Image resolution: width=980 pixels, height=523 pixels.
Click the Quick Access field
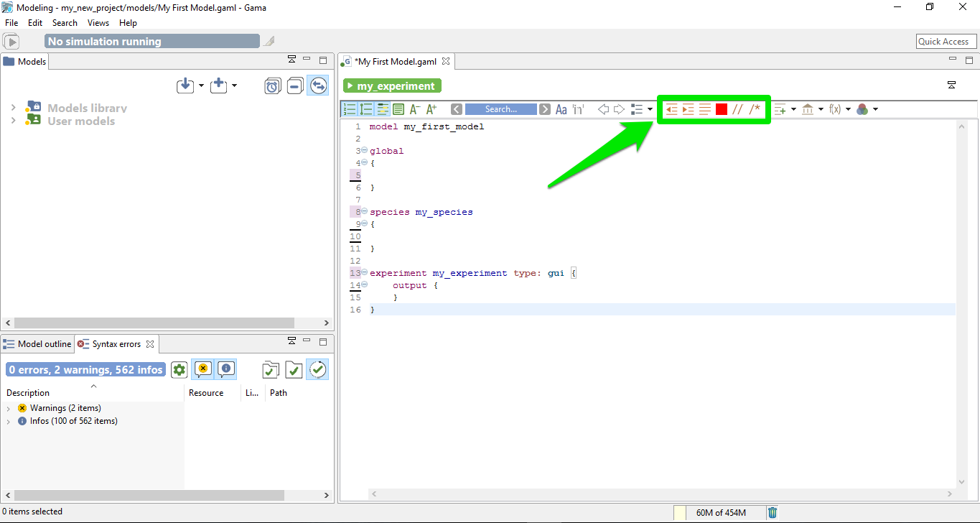(x=947, y=42)
